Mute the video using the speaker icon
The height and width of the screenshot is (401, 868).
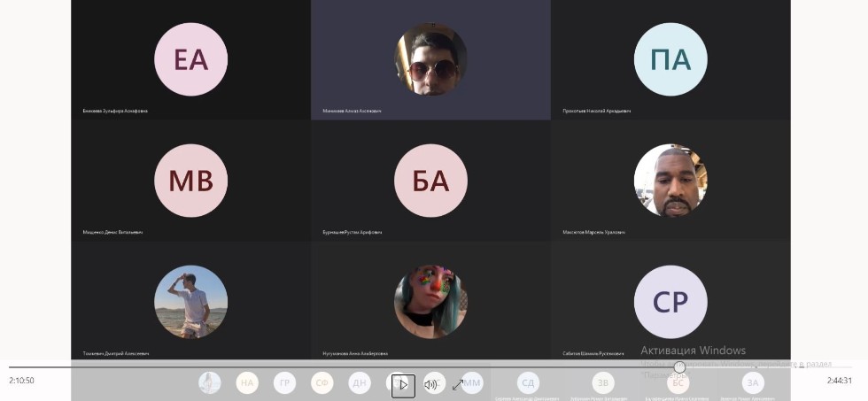(x=430, y=384)
